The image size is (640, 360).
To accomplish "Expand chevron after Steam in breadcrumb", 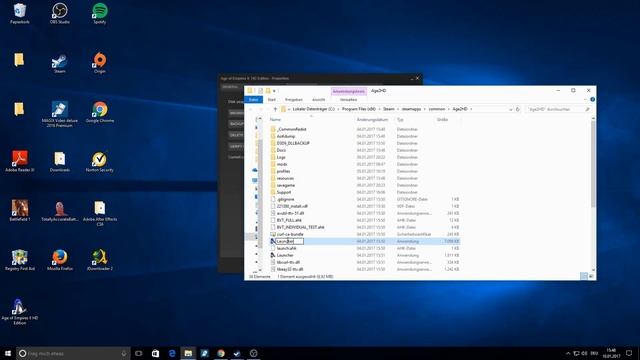I will (398, 109).
